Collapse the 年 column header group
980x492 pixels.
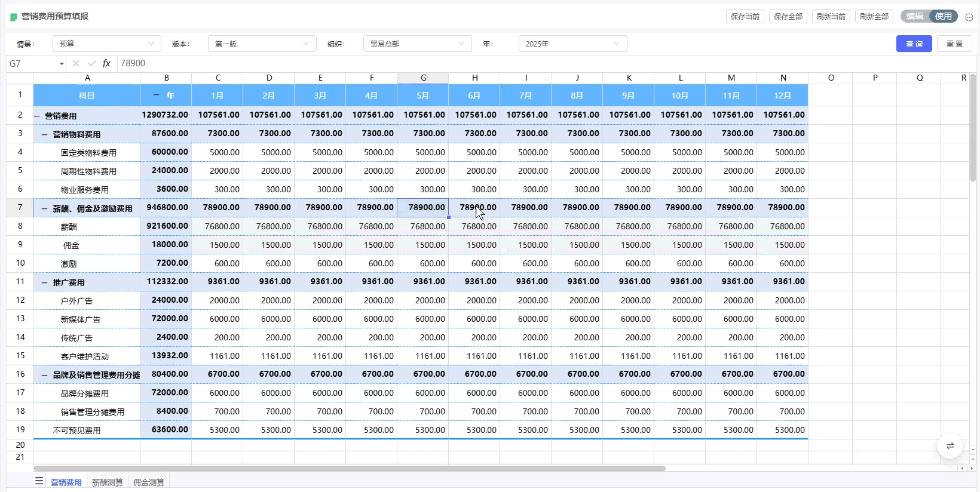point(156,96)
